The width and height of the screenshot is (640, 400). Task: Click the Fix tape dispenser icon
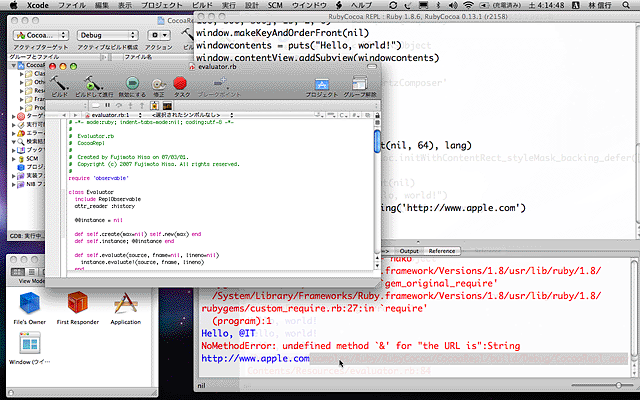(158, 84)
